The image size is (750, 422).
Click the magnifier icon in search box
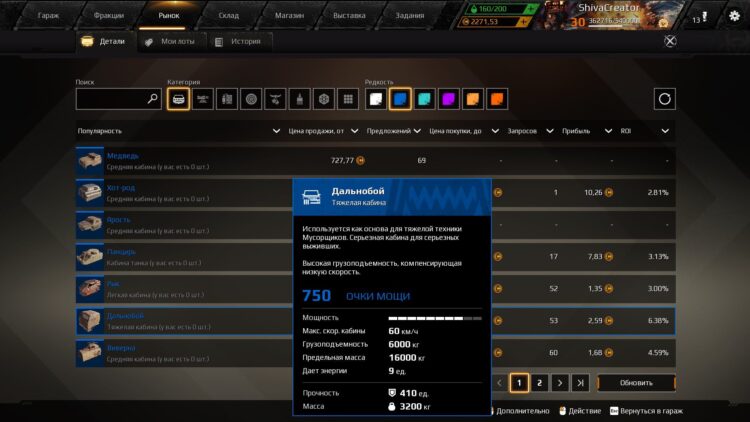click(152, 99)
